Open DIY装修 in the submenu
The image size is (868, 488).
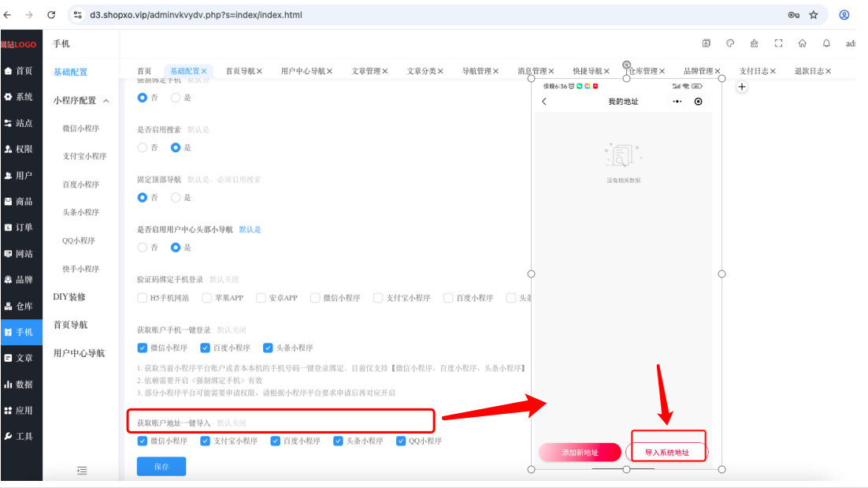(69, 297)
